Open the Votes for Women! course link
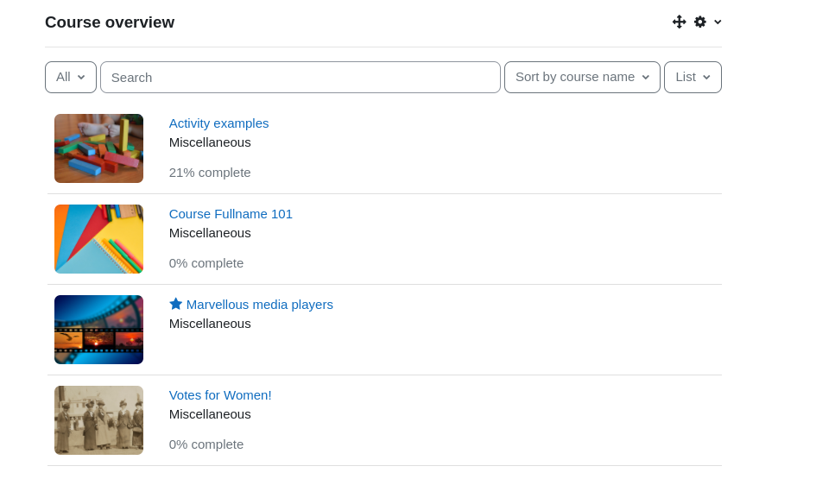 point(220,394)
